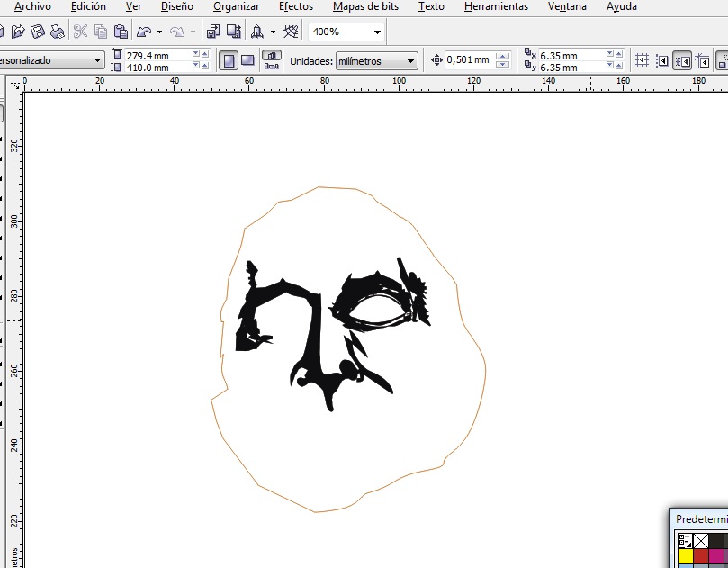Open the Unidades milímetros dropdown
This screenshot has width=728, height=568.
click(x=410, y=61)
